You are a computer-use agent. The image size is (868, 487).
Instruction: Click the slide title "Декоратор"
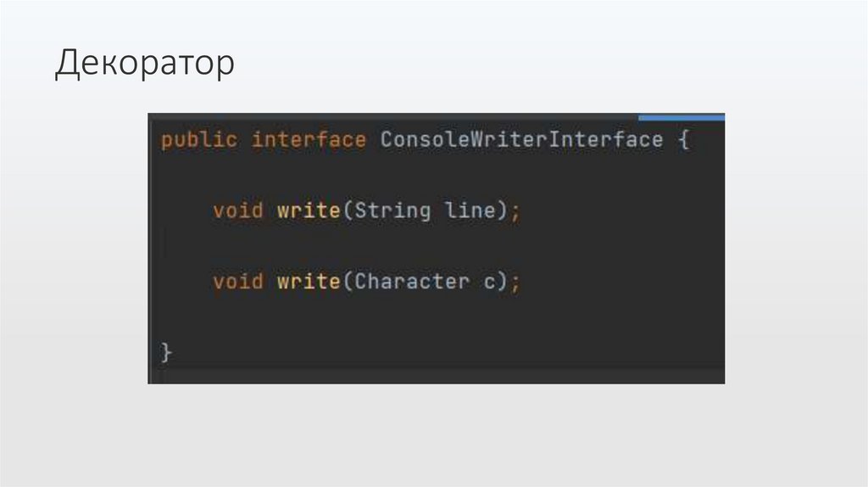click(144, 65)
